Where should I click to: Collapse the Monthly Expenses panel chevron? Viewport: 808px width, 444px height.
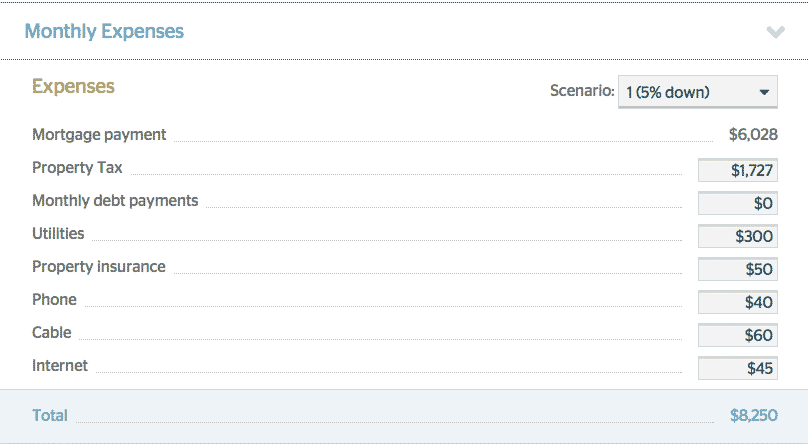pos(775,32)
